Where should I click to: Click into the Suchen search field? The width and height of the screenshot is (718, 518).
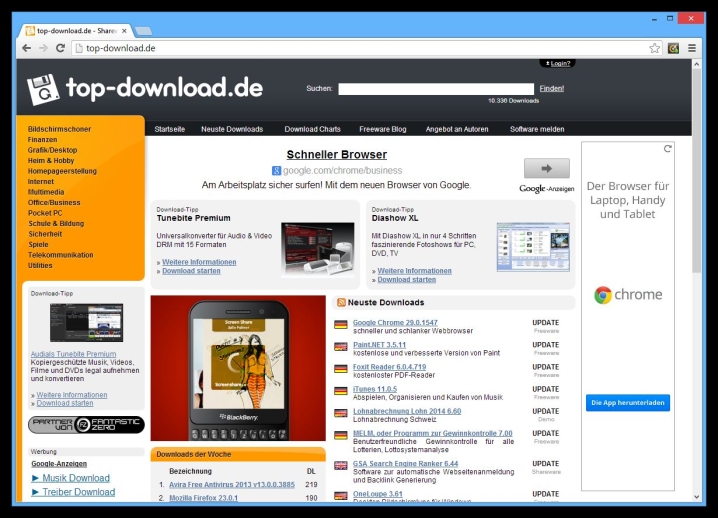tap(435, 88)
